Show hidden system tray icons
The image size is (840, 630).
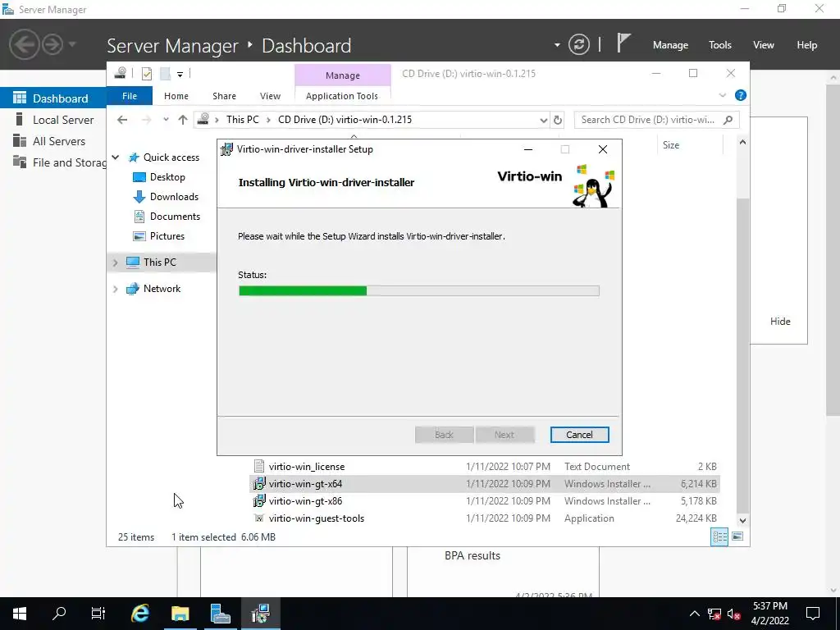[694, 614]
